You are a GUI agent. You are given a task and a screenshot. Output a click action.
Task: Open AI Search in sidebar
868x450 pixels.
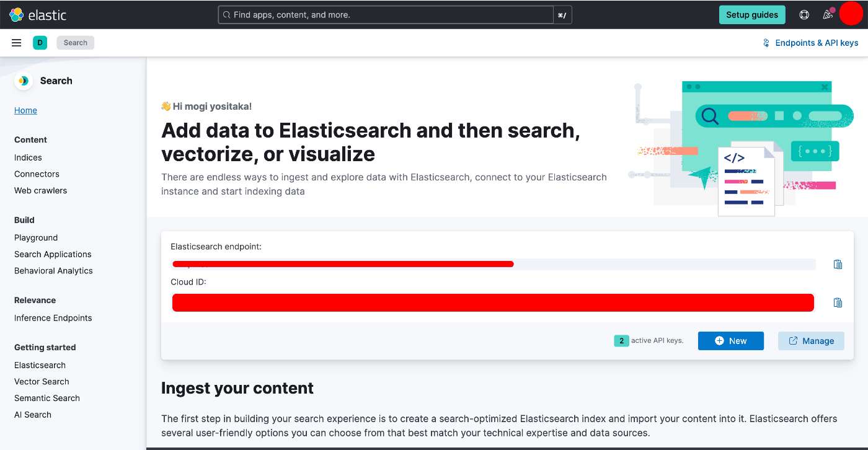point(33,415)
